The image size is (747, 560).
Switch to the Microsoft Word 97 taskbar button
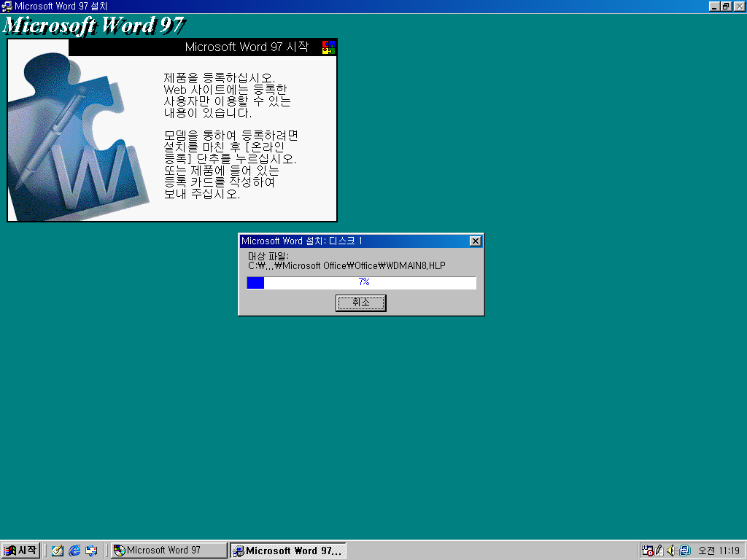pyautogui.click(x=169, y=551)
